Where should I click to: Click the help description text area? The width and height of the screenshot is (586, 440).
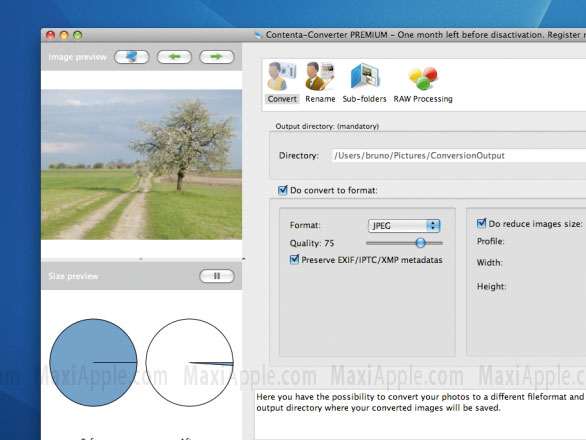(x=420, y=415)
